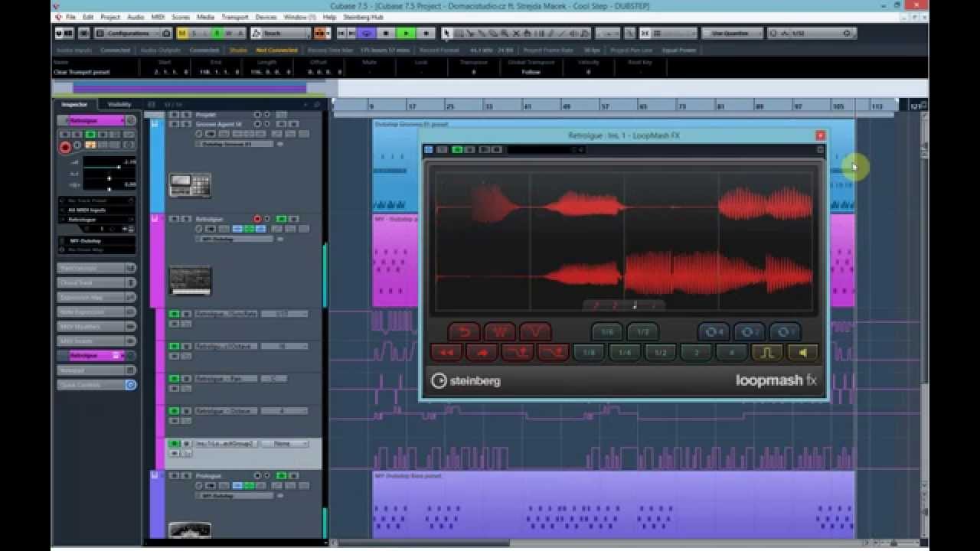
Task: Switch to the Visibility tab
Action: 119,104
